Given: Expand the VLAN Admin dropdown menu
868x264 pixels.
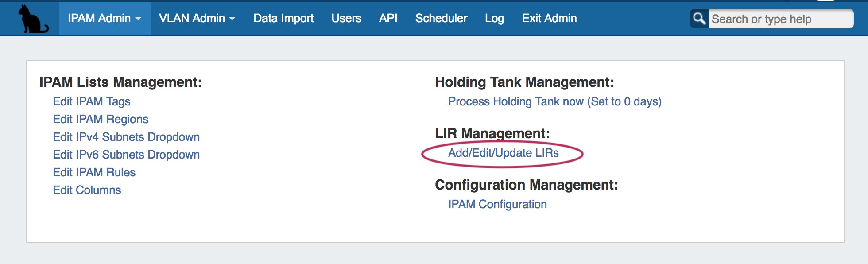Looking at the screenshot, I should point(197,18).
